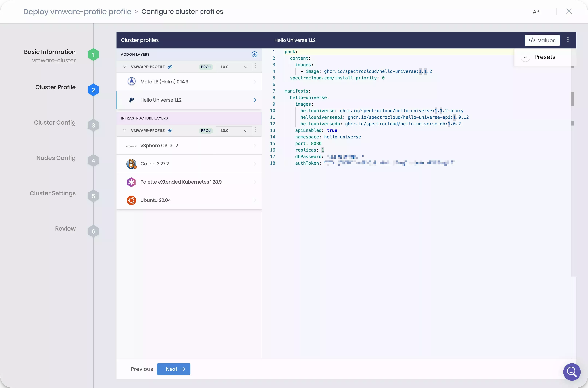
Task: Switch to the Values editor view
Action: (542, 40)
